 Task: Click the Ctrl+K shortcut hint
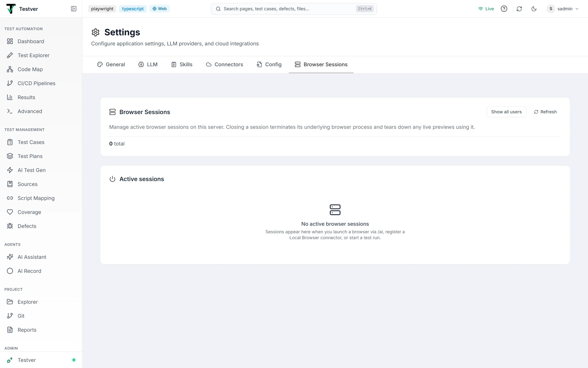click(x=365, y=9)
